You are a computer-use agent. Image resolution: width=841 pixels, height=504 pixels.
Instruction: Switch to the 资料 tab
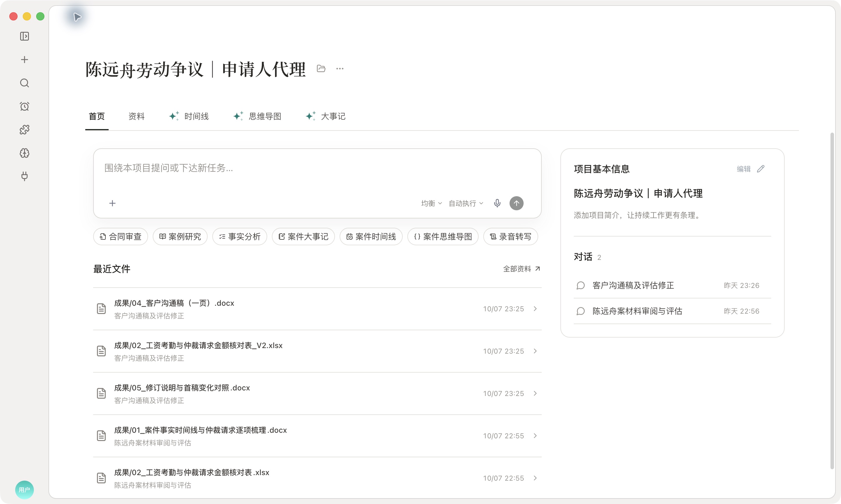(136, 117)
